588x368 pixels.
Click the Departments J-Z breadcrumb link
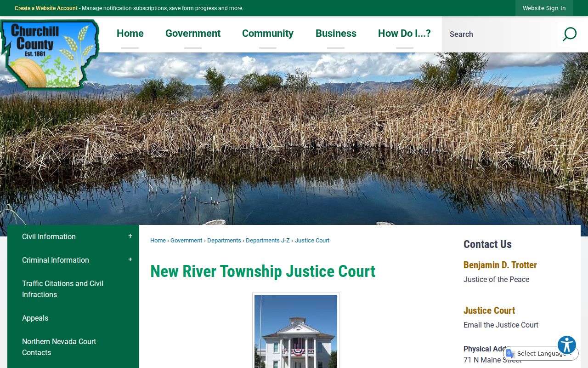tap(268, 241)
